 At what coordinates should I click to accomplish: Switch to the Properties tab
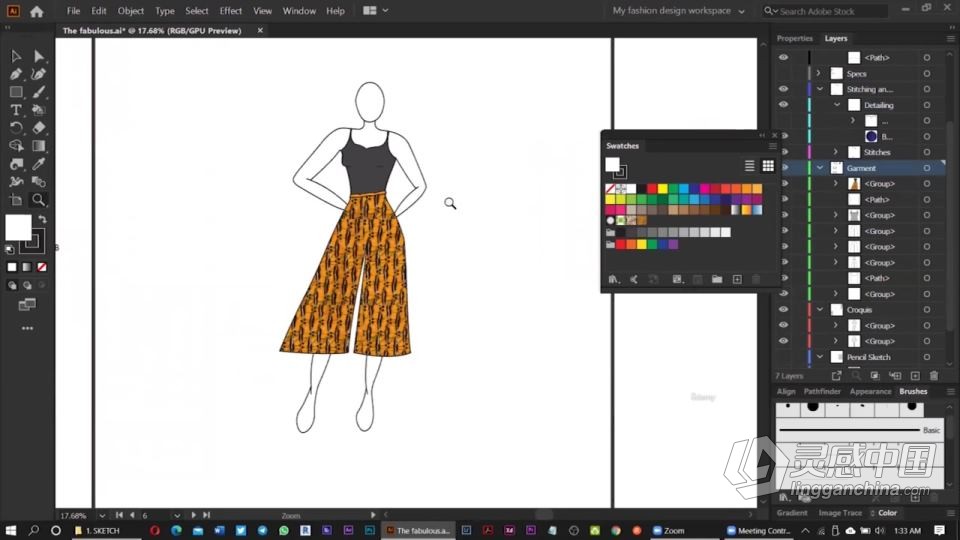pyautogui.click(x=795, y=38)
